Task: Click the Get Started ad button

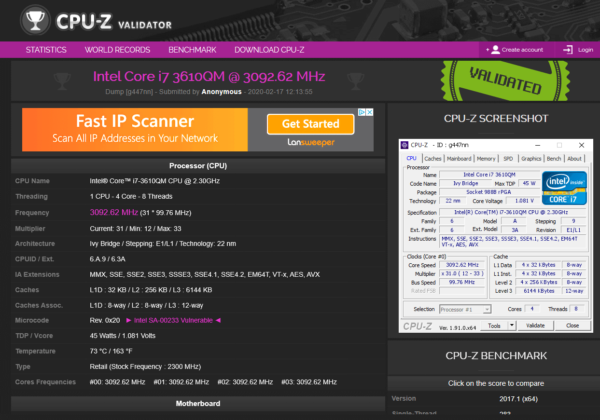Action: click(x=311, y=124)
